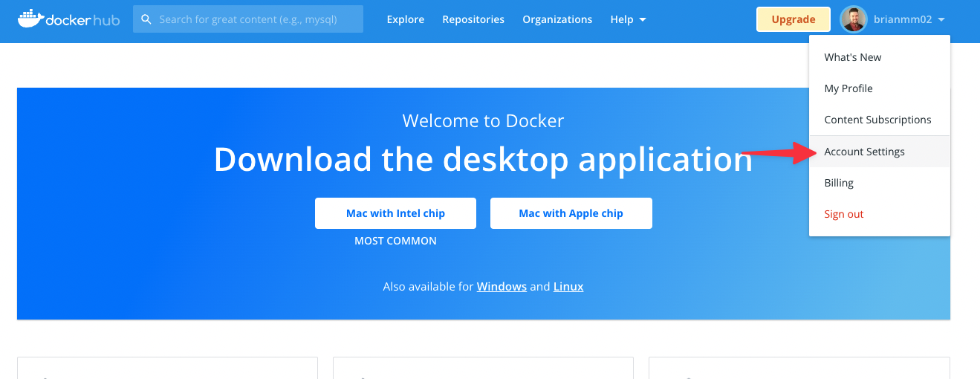Select What's New from account menu
This screenshot has height=379, width=980.
click(x=880, y=57)
